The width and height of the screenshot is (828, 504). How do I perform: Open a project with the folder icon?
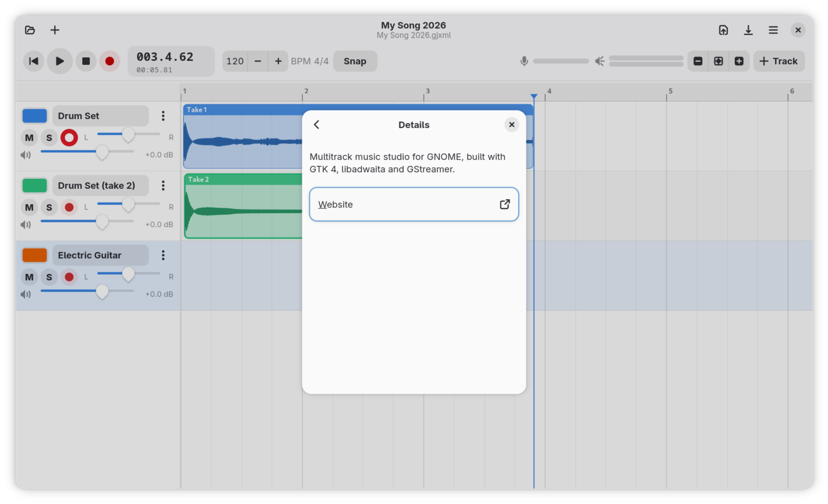click(x=30, y=30)
